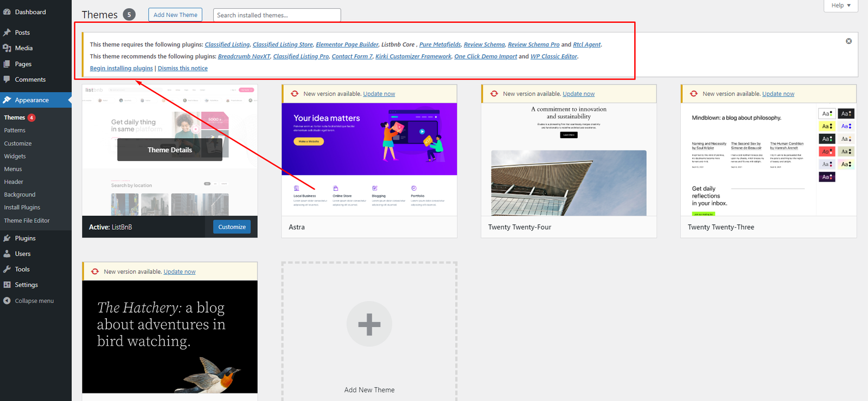Dismiss the plugin notice with X icon
This screenshot has width=868, height=401.
point(849,41)
